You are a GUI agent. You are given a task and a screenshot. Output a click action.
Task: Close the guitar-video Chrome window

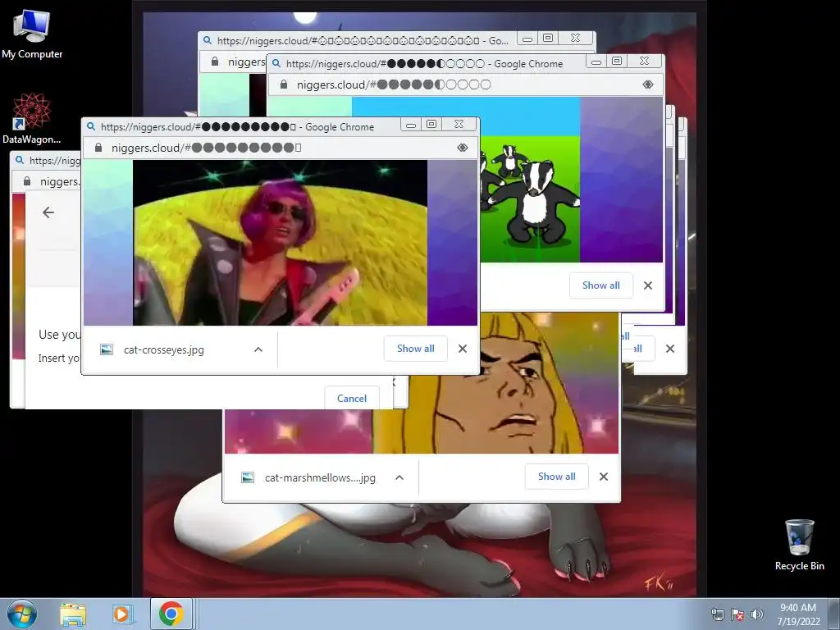[x=459, y=125]
